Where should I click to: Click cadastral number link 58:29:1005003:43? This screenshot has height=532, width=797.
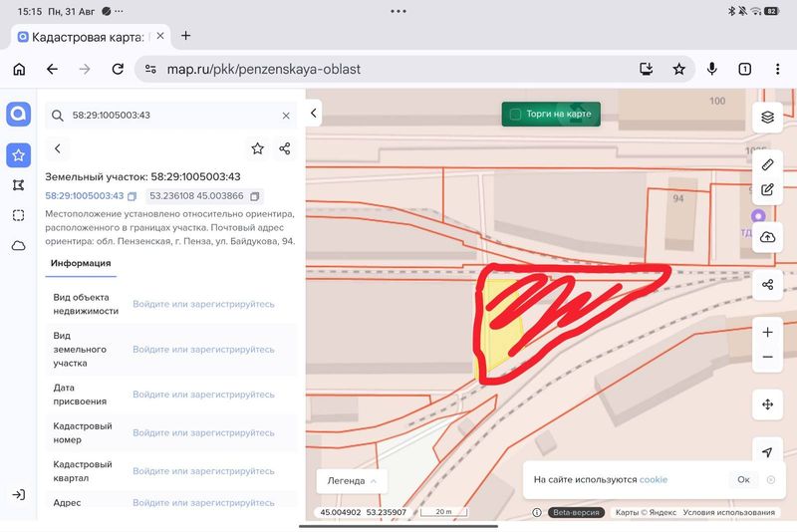point(85,196)
